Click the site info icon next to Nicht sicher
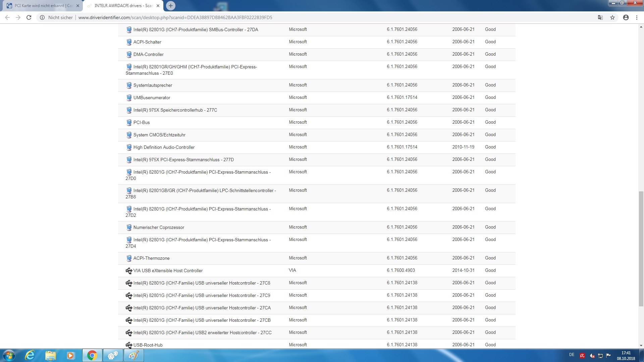Viewport: 644px width, 362px height. (x=42, y=17)
